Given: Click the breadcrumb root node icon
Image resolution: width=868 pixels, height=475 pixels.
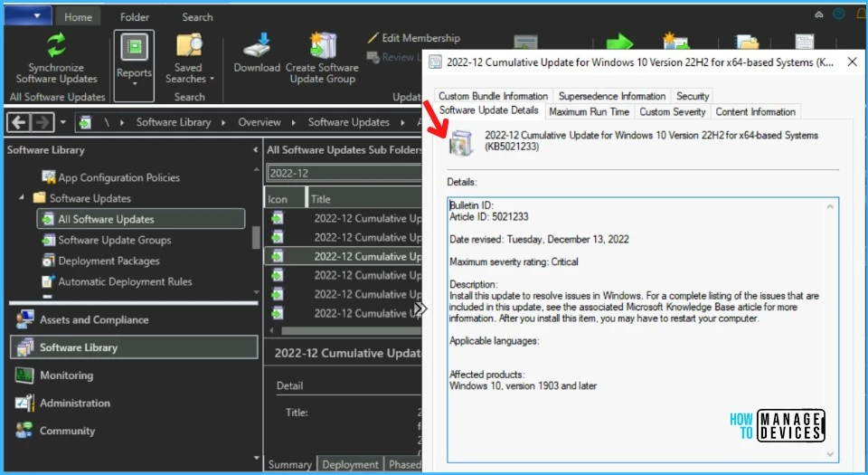Looking at the screenshot, I should coord(85,122).
